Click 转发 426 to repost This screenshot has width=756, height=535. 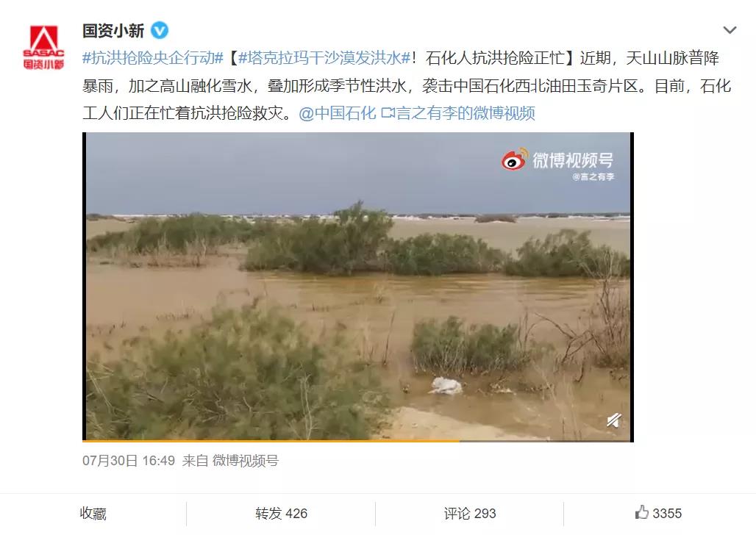tap(281, 514)
